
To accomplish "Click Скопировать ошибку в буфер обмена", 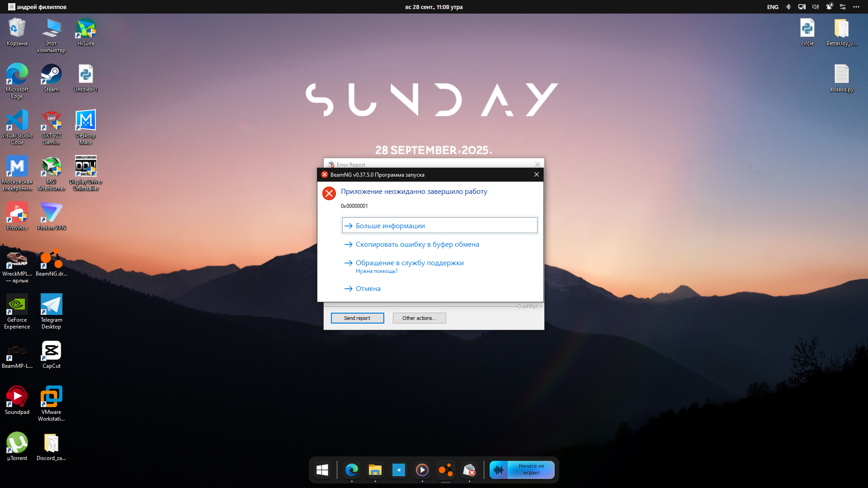I will tap(417, 244).
